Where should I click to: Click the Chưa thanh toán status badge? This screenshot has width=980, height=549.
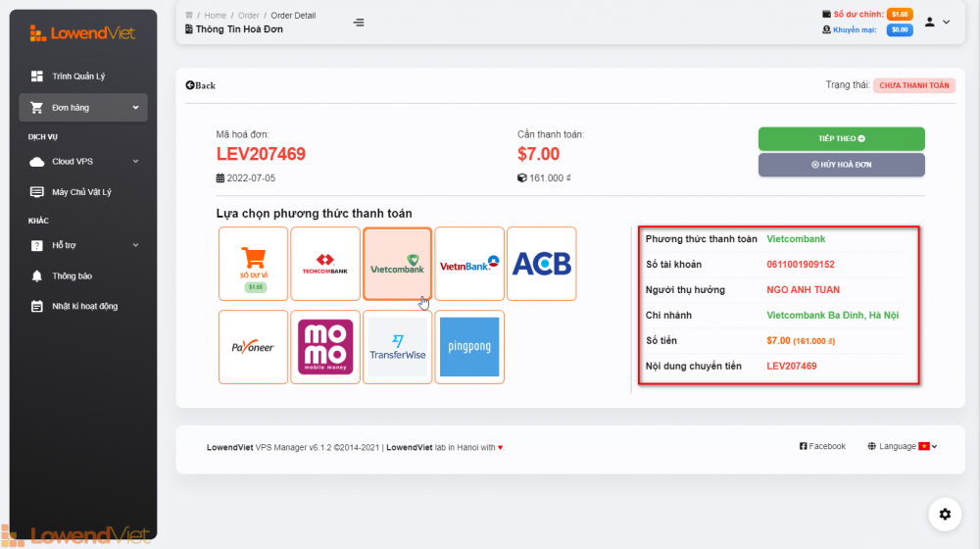(x=913, y=85)
